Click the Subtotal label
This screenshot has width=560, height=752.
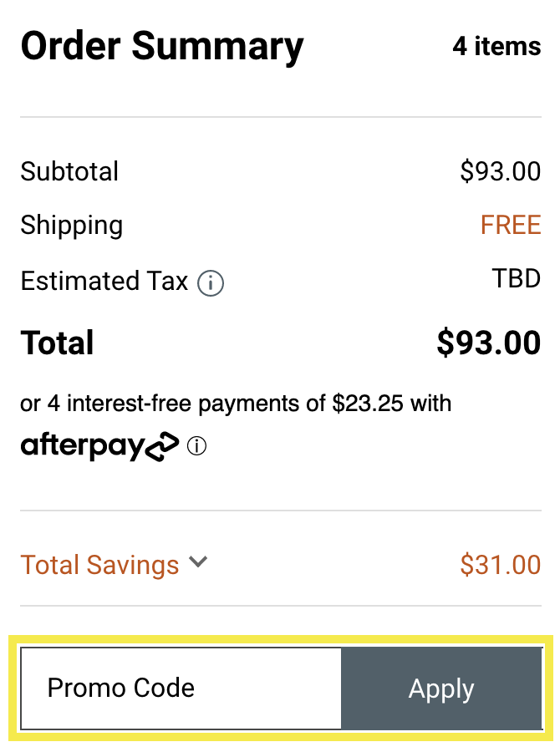click(69, 171)
